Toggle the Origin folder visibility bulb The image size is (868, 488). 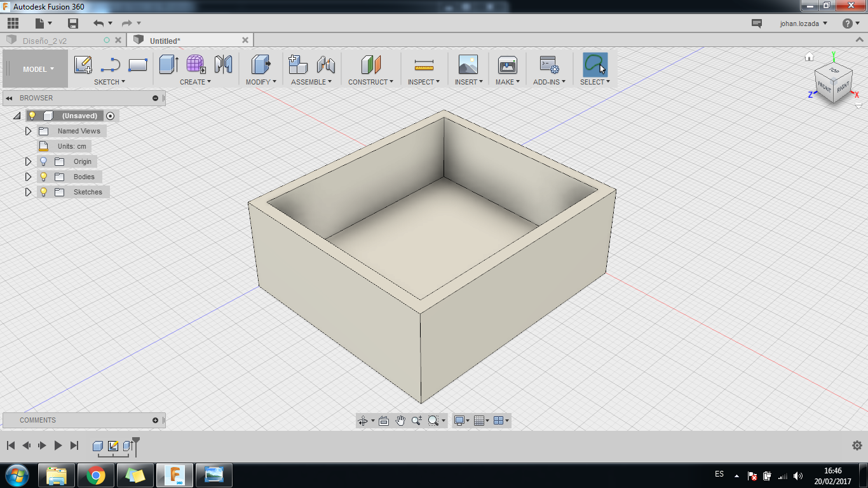(43, 161)
